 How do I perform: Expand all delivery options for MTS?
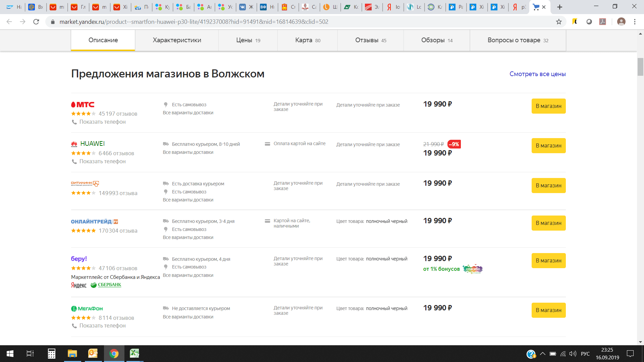188,113
